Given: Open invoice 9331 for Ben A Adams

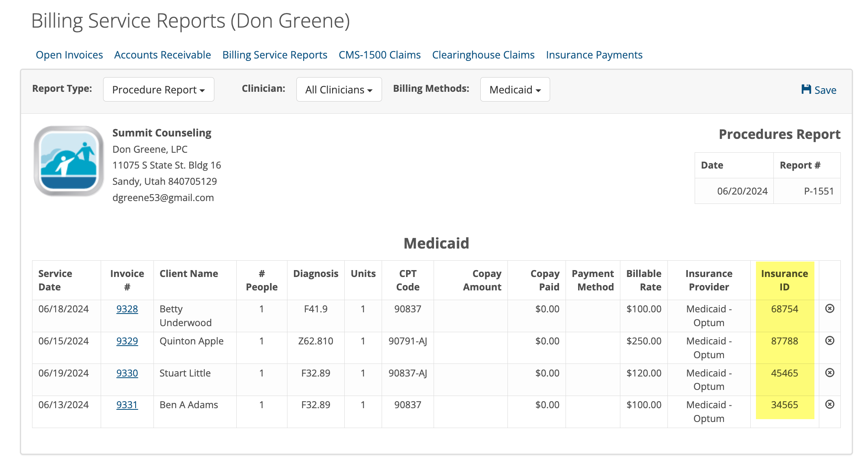Looking at the screenshot, I should [127, 405].
